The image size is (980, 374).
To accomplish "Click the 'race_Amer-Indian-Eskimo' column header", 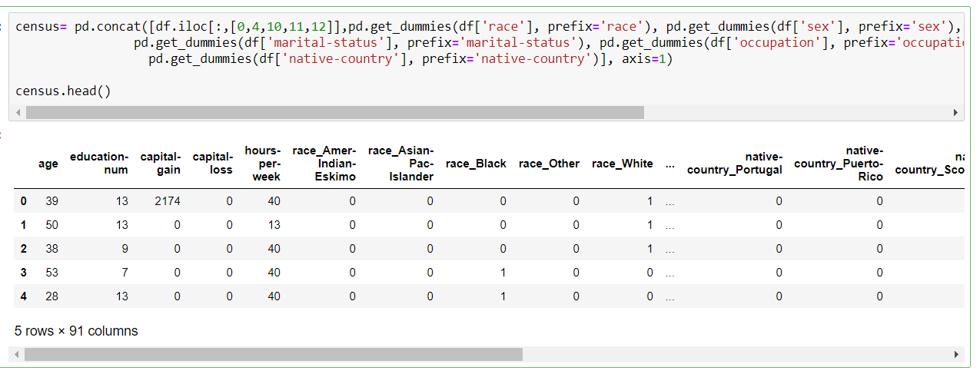I will pos(324,163).
